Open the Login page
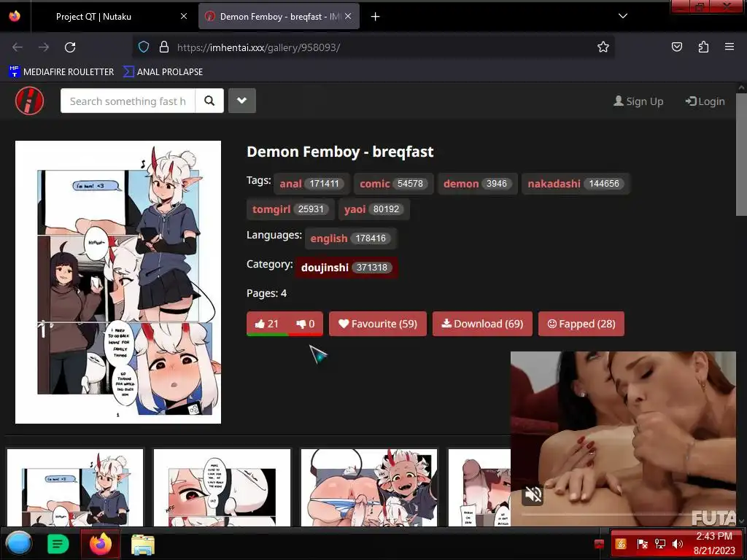This screenshot has height=560, width=747. click(x=705, y=101)
